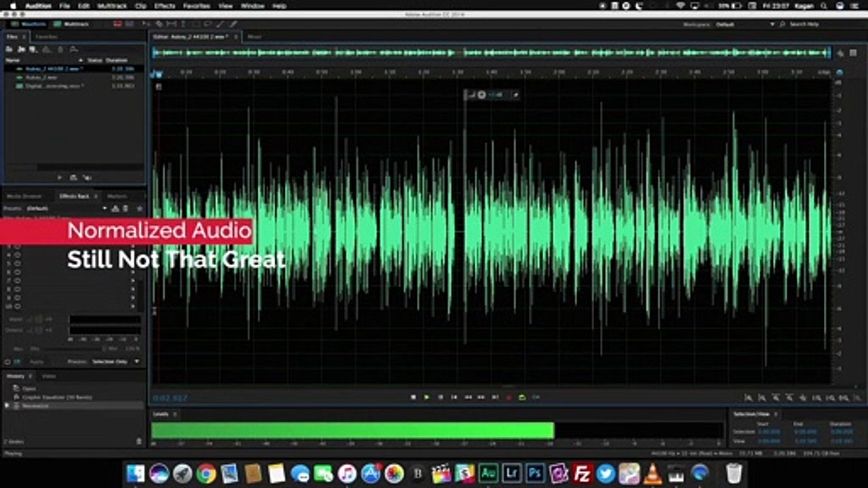Click the green Play transport button

coord(427,396)
